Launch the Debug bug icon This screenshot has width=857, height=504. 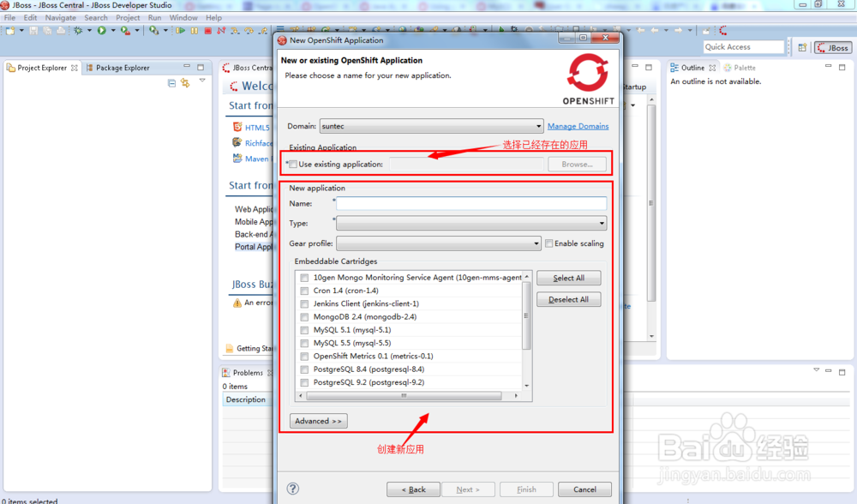click(x=78, y=31)
